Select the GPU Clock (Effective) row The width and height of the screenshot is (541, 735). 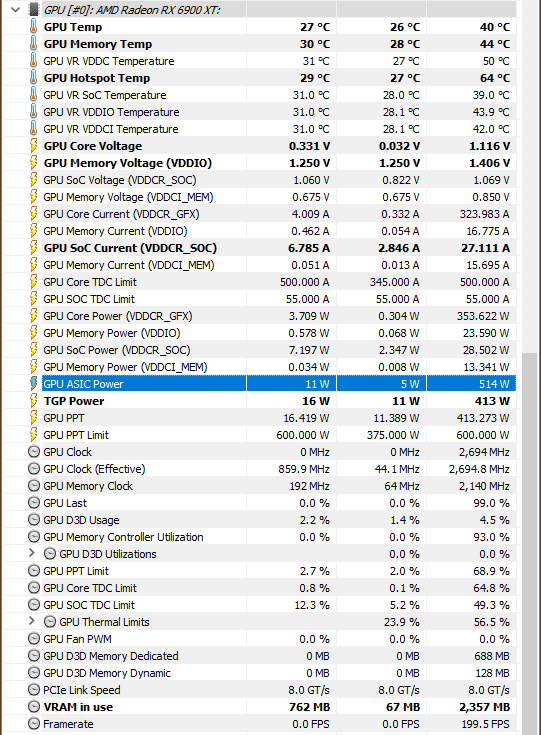click(260, 469)
